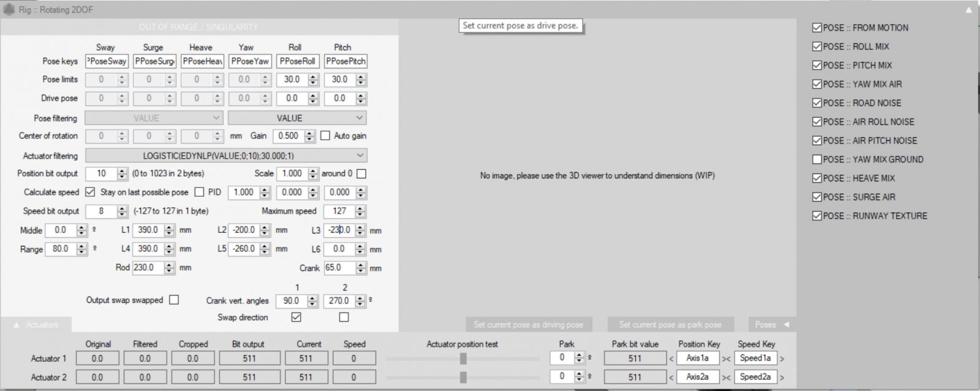Uncheck POSE :: HEAVE MIX

(x=816, y=178)
